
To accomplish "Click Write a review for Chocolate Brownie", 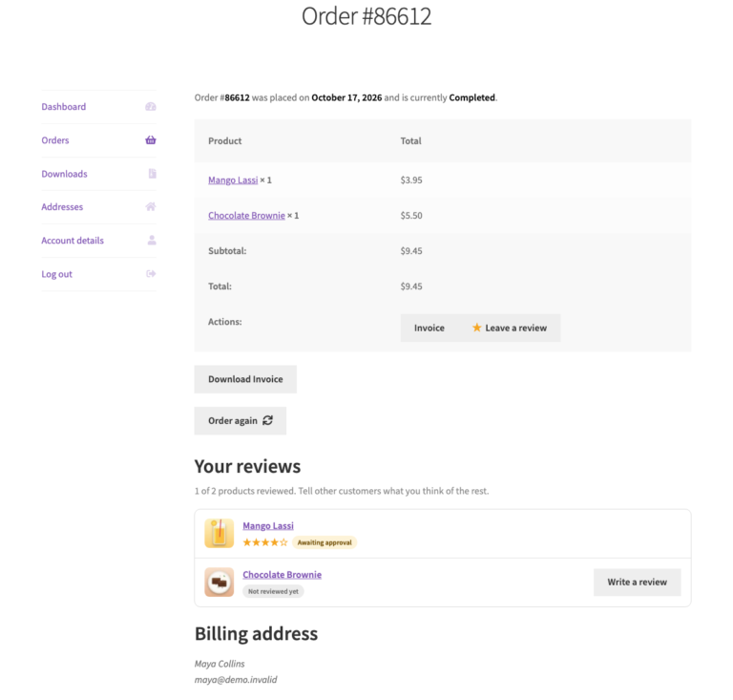I will click(x=638, y=583).
